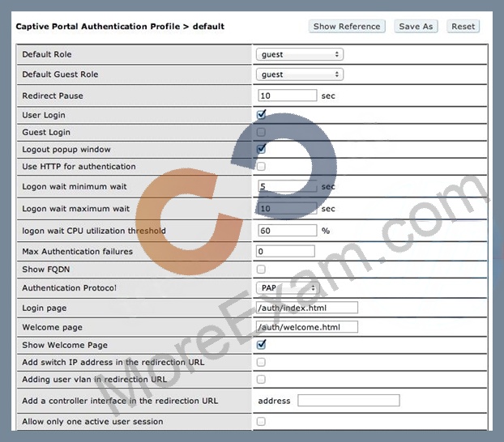Click the CPU utilization threshold field
504x442 pixels.
[288, 231]
